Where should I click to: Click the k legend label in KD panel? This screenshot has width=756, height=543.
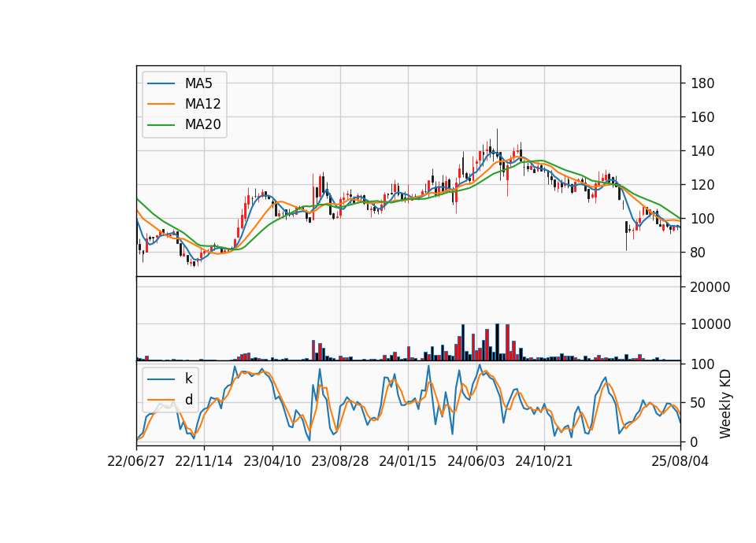(x=188, y=379)
